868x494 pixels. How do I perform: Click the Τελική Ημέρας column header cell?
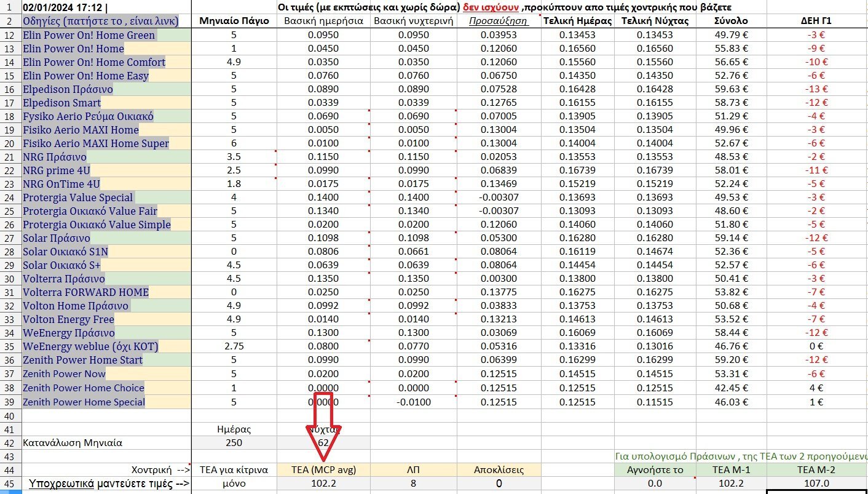578,21
